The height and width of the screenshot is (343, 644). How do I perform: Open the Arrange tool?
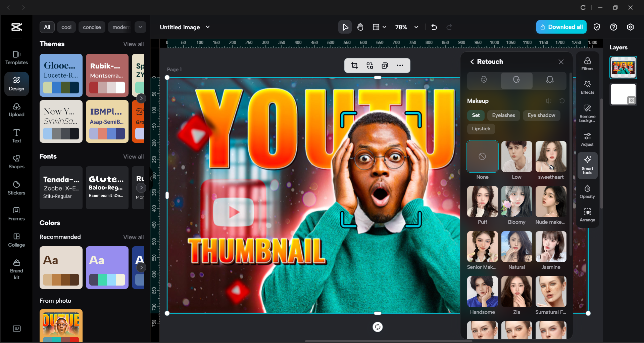587,215
